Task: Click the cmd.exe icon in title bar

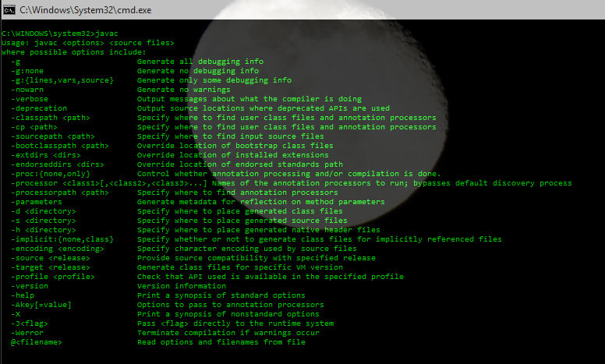Action: [10, 9]
